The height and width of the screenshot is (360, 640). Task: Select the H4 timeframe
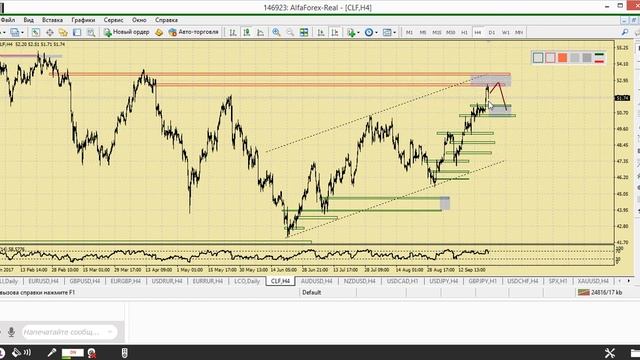click(478, 32)
